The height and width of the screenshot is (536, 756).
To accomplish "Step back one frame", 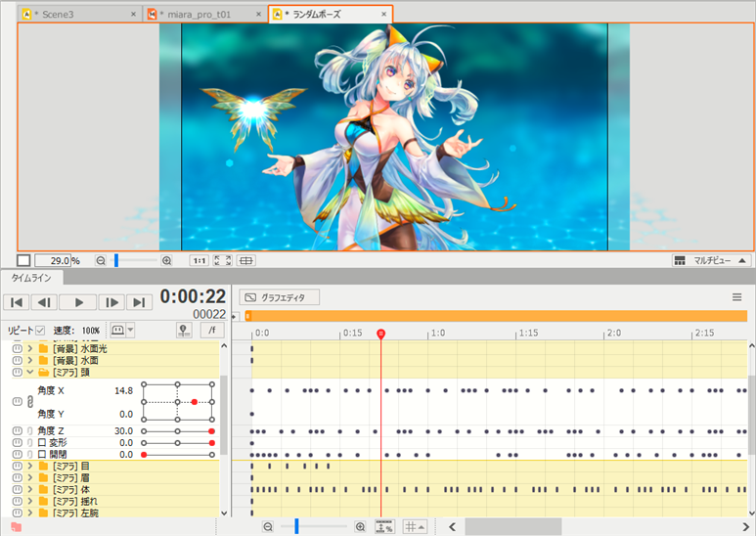I will [x=45, y=302].
